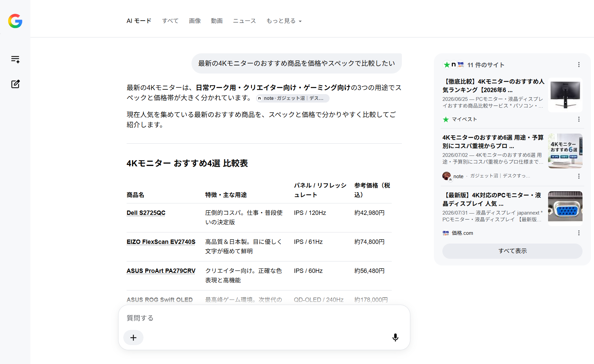Click the 約56,480円 price cell
The height and width of the screenshot is (364, 594).
369,271
